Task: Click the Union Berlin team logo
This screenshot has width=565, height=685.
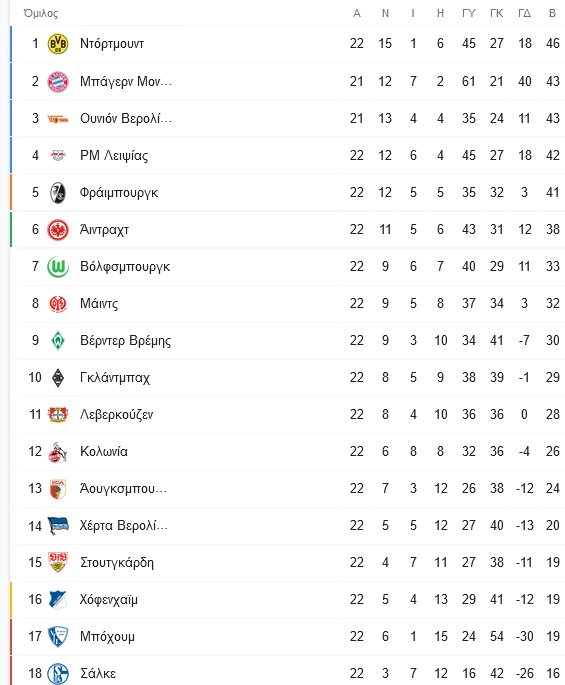Action: (x=58, y=118)
